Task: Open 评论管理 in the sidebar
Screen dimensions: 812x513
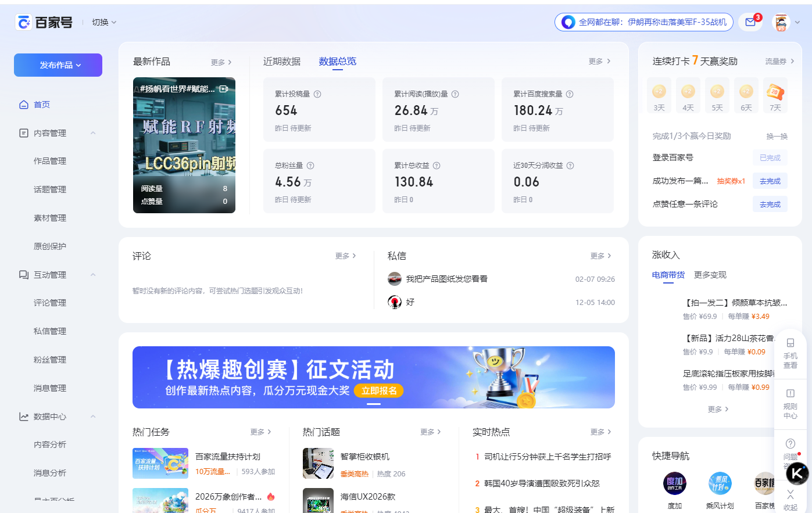Action: tap(50, 303)
